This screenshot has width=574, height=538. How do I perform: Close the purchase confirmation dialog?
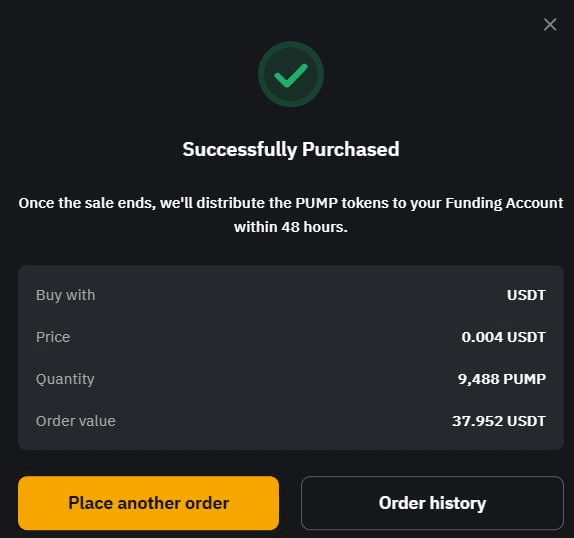(550, 25)
